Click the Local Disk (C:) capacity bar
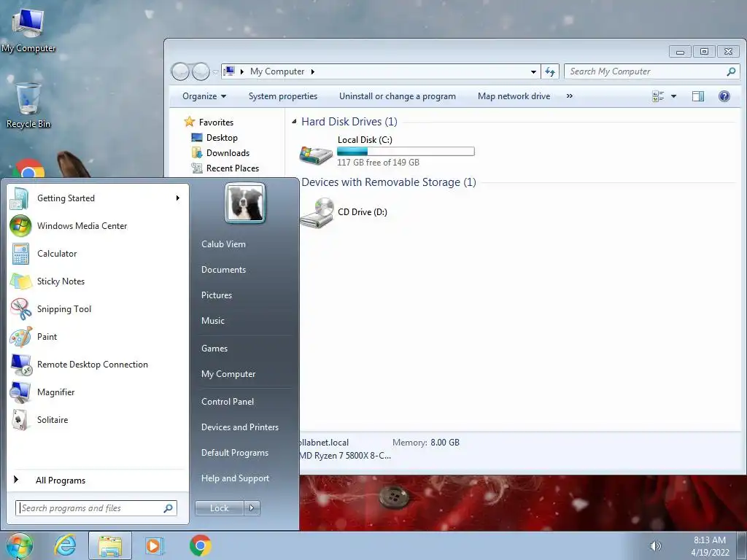 (406, 152)
